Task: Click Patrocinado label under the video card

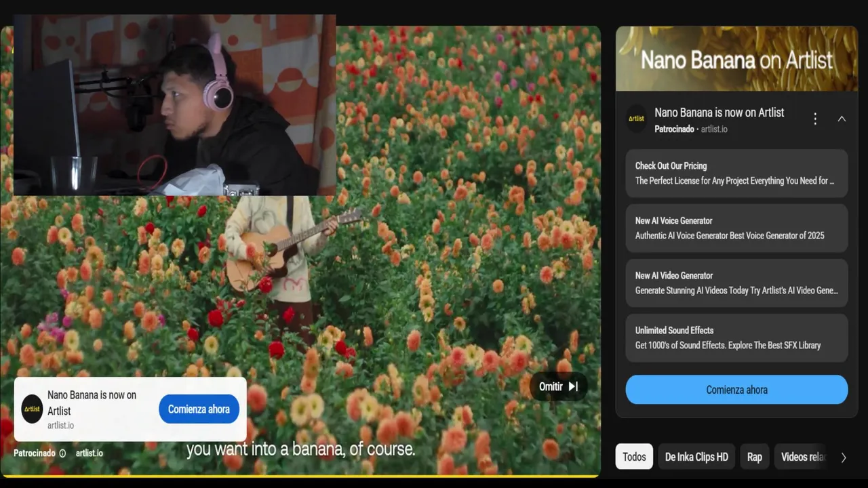Action: [x=35, y=453]
